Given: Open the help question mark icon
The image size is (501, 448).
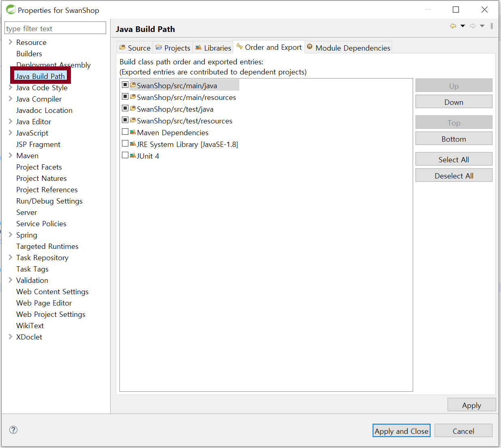Looking at the screenshot, I should point(13,430).
